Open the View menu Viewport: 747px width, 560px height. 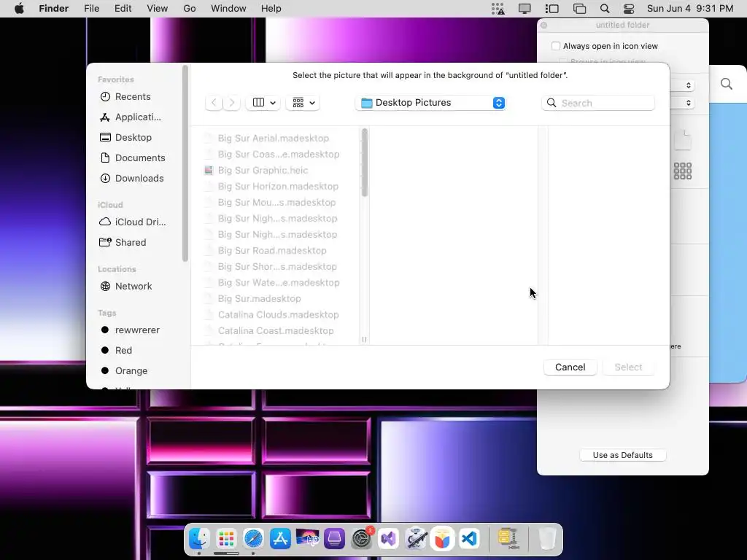(158, 9)
